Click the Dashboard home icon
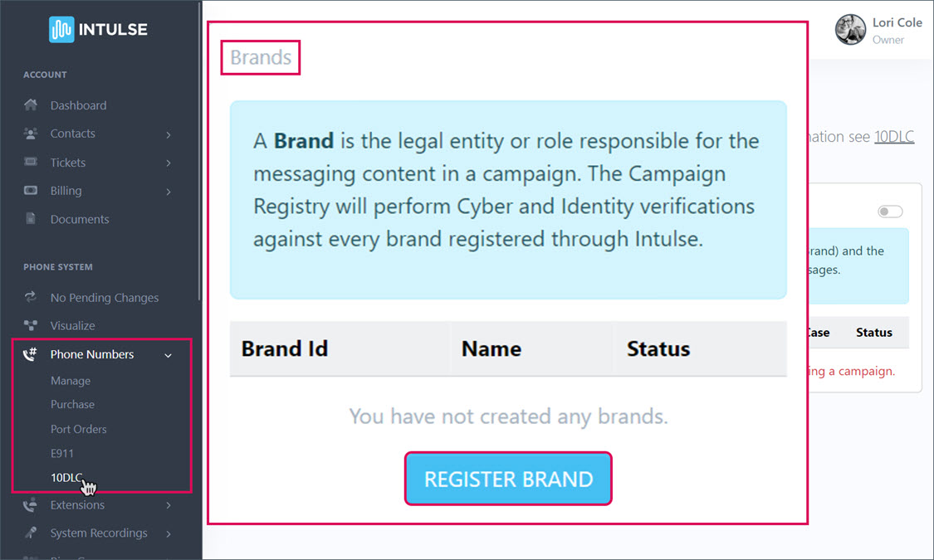The image size is (934, 560). (x=31, y=105)
